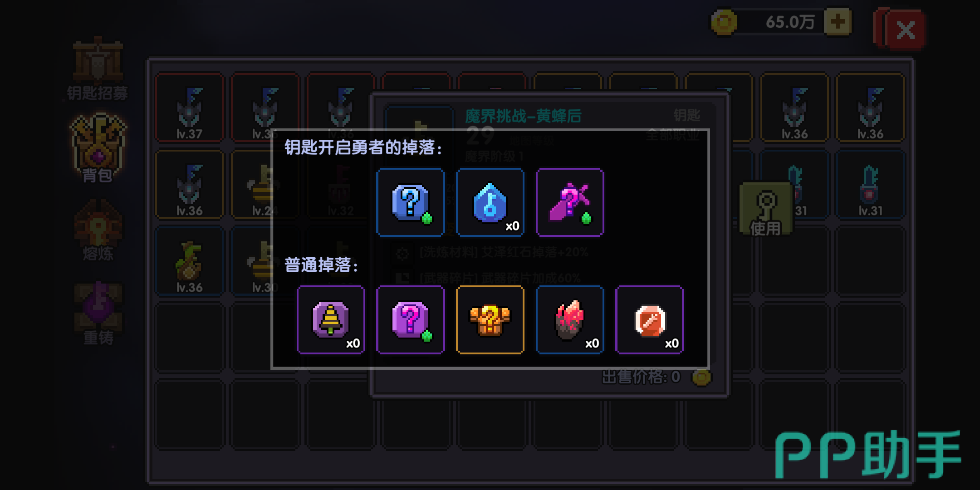Tap the red weapon fragment drop
This screenshot has height=490, width=980.
pos(649,320)
